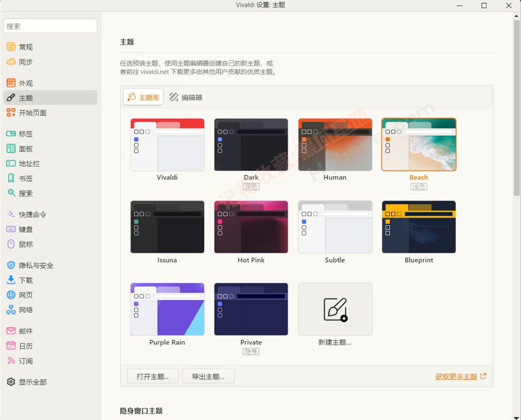Viewport: 521px width, 420px height.
Task: Apply the Issuna theme thumbnail
Action: (x=167, y=227)
